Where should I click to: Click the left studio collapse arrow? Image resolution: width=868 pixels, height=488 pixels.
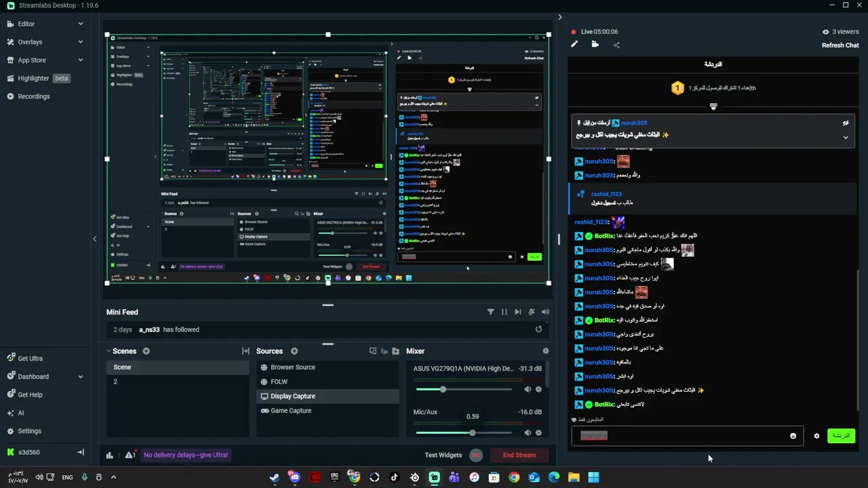[x=94, y=239]
